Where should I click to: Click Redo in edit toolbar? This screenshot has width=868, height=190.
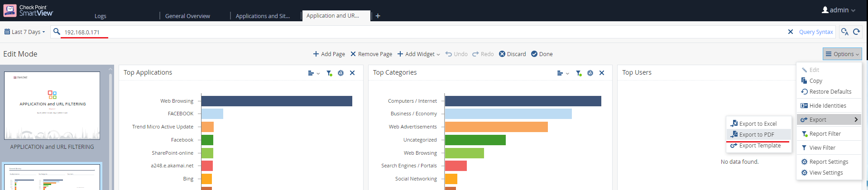(x=483, y=54)
